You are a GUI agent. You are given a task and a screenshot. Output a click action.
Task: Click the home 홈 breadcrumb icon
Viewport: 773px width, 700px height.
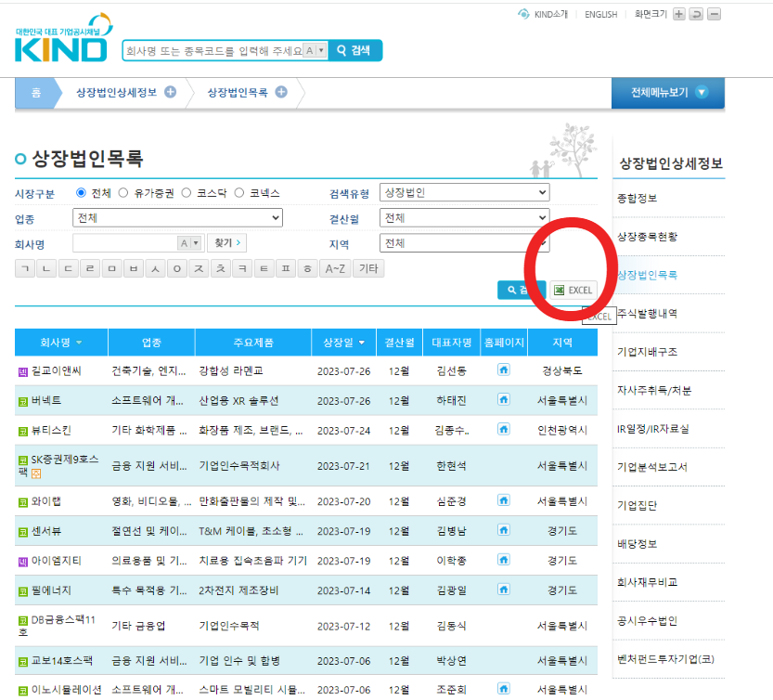(35, 93)
